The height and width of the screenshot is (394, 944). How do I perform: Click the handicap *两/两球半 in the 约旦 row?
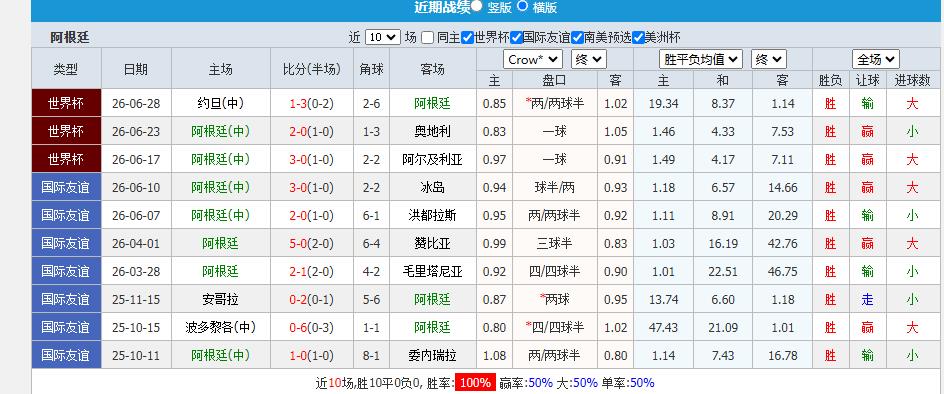click(554, 103)
